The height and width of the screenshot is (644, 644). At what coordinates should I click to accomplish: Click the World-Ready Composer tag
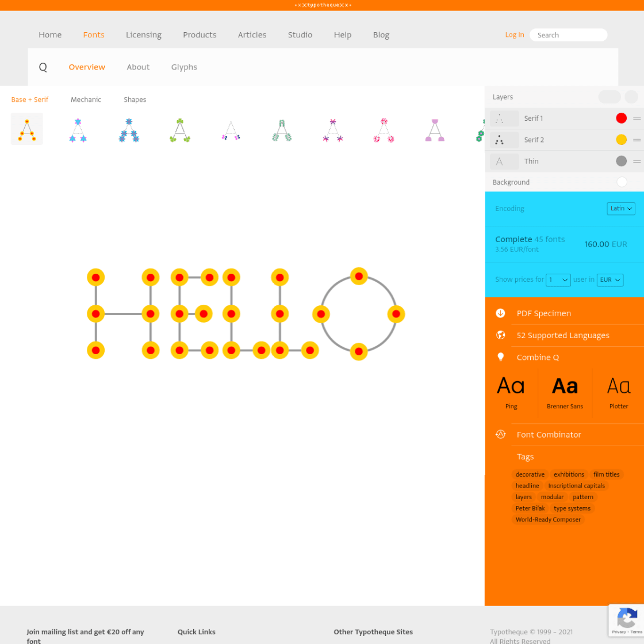click(548, 520)
